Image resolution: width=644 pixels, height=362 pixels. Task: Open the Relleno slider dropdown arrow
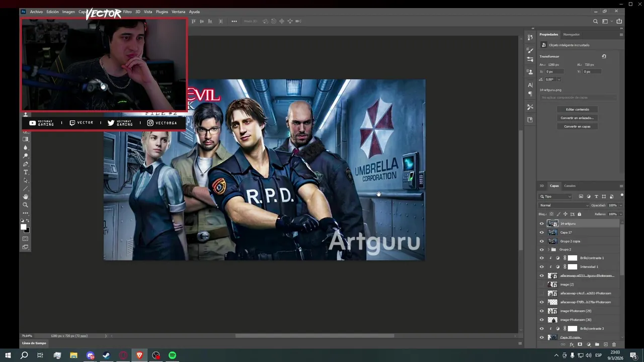(620, 214)
